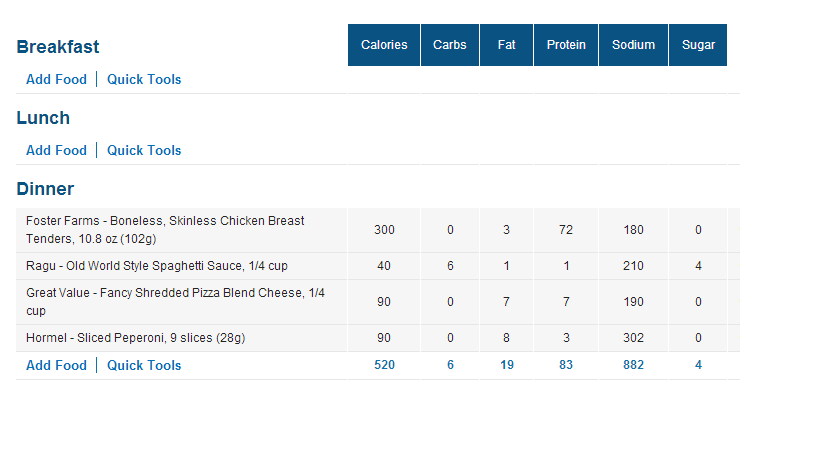
Task: Click Add Food under Breakfast
Action: 56,79
